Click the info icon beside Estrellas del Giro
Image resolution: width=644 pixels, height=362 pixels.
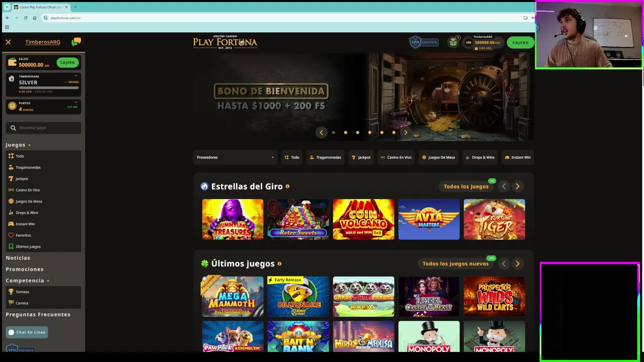(287, 187)
